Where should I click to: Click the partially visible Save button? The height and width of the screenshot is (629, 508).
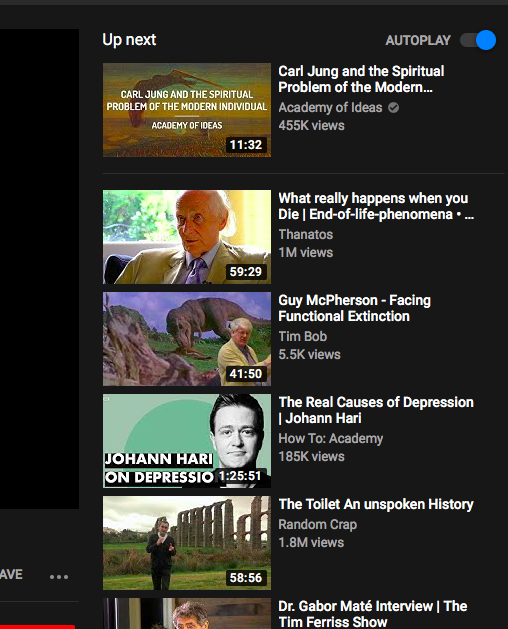11,574
